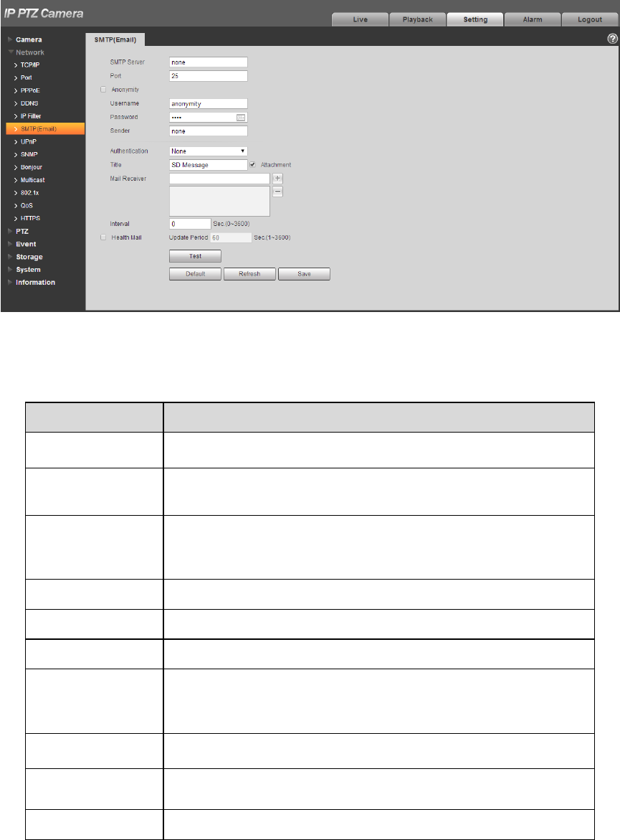Click the minus icon to remove mail receiver
The height and width of the screenshot is (840, 620).
278,192
